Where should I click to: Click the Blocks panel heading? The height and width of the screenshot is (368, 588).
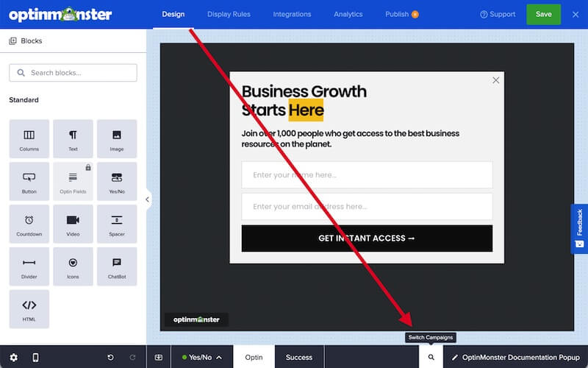click(26, 41)
